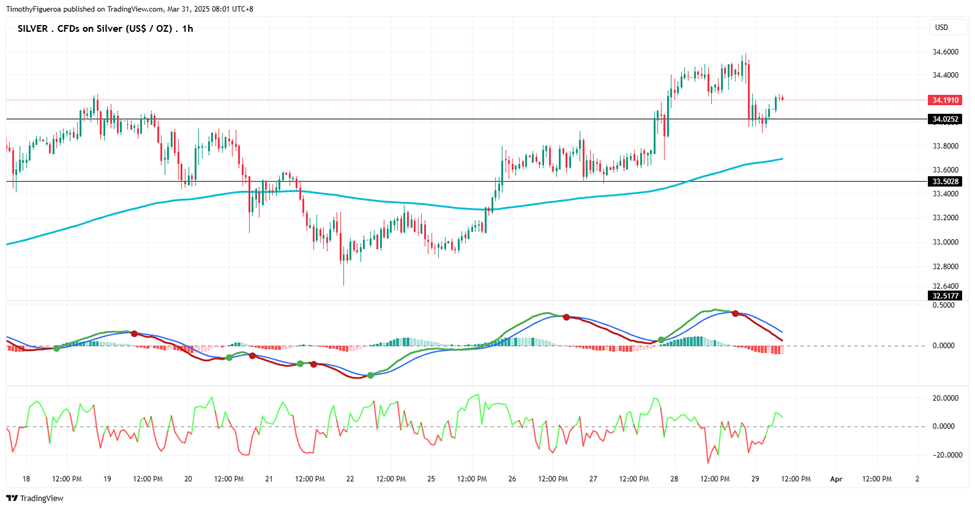Click the date 21 on time axis
Viewport: 975px width, 509px height.
click(x=269, y=479)
